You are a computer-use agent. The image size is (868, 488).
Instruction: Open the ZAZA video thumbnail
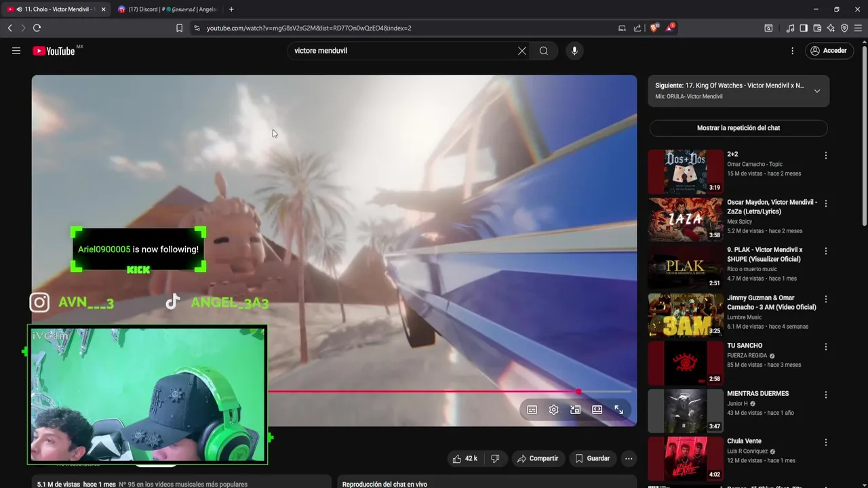click(686, 219)
